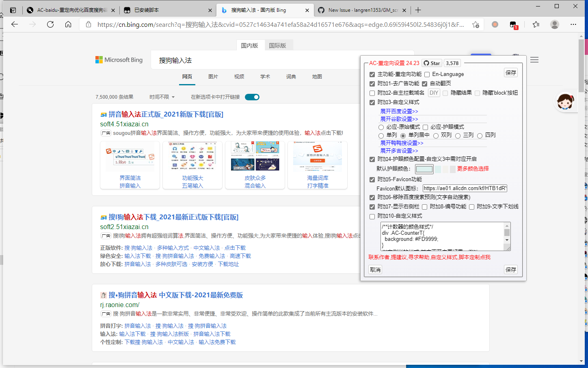The image size is (588, 368).
Task: Click the site lock icon in address bar
Action: [x=89, y=24]
